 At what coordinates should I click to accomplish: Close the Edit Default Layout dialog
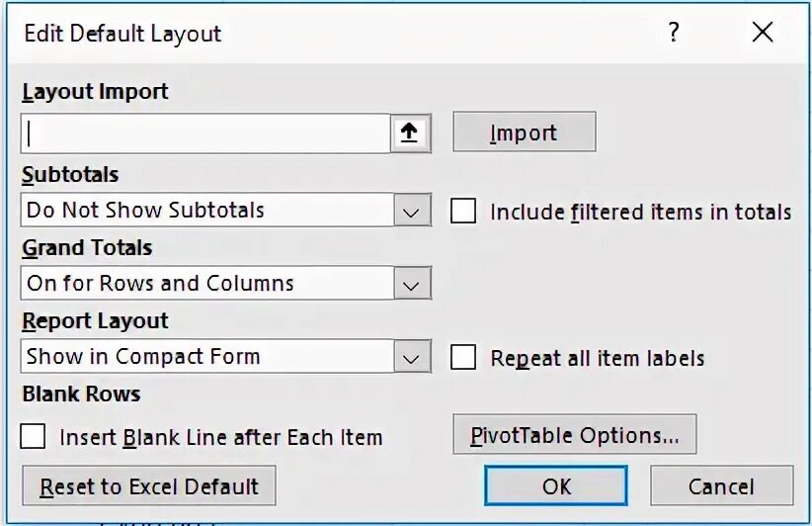point(763,32)
